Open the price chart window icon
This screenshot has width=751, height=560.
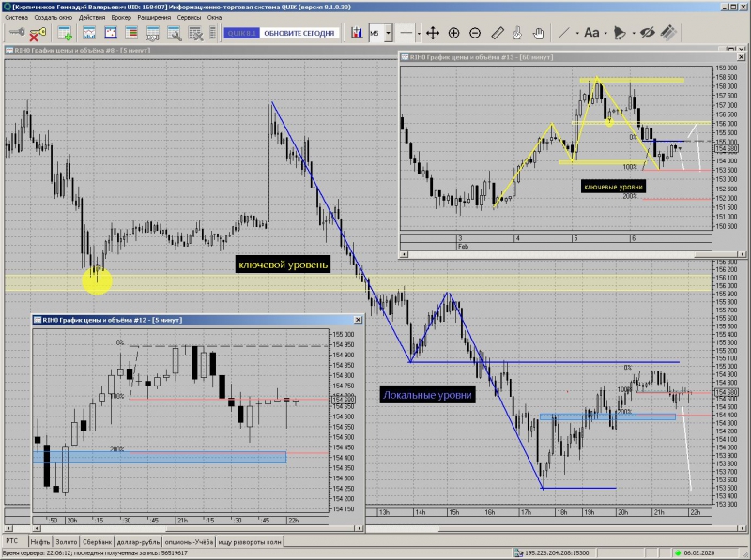(x=89, y=33)
